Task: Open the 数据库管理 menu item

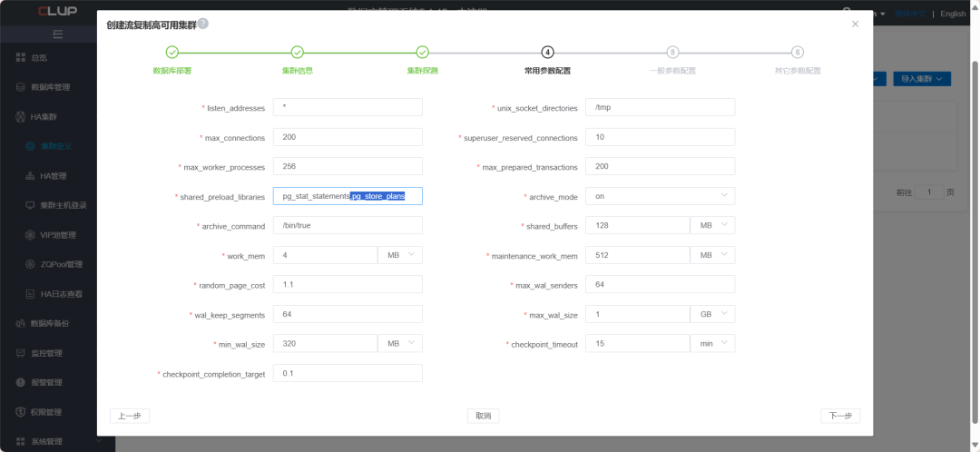Action: (51, 87)
